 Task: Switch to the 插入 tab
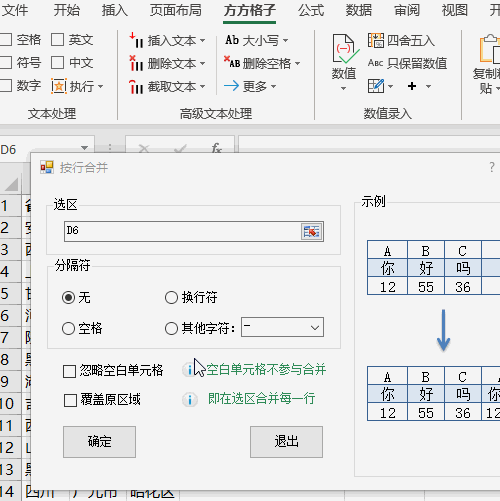pos(115,11)
